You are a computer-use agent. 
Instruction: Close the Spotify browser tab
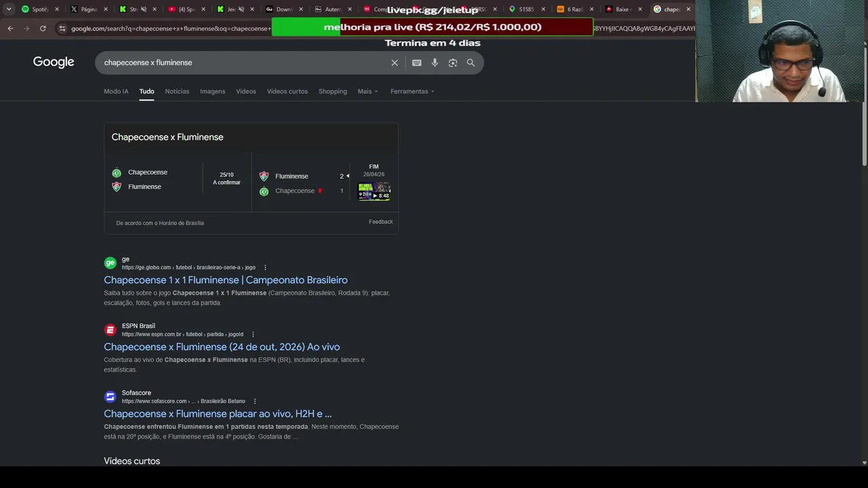coord(57,9)
